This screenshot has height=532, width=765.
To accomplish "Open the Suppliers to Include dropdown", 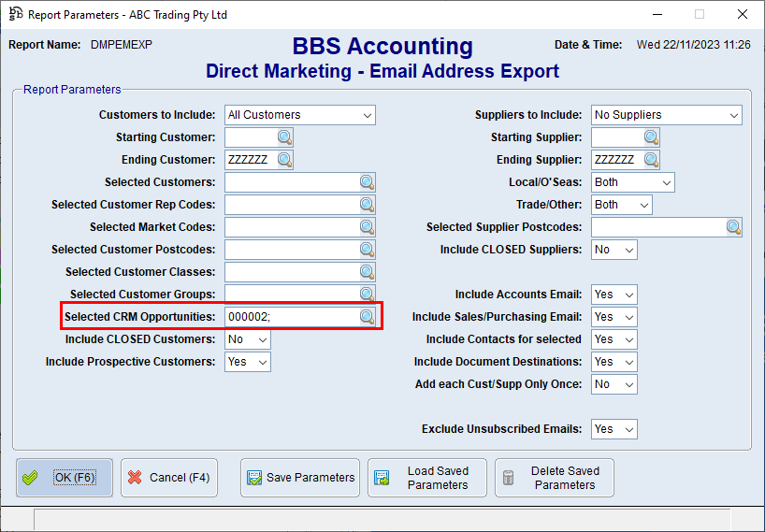I will [x=666, y=115].
